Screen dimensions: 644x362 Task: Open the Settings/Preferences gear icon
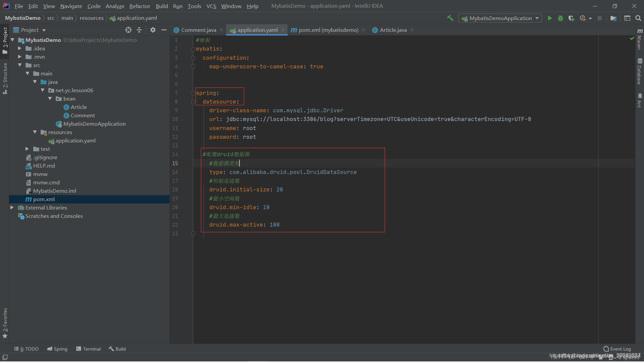153,29
